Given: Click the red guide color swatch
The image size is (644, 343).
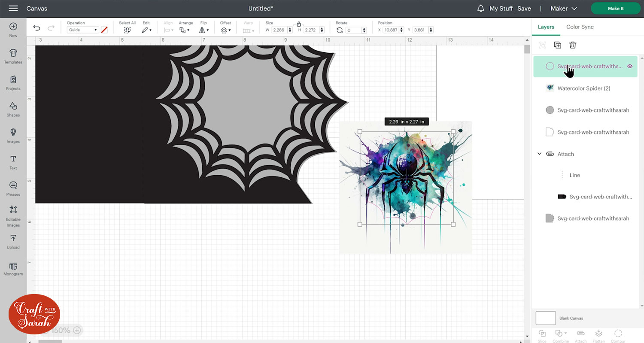Looking at the screenshot, I should pos(104,30).
